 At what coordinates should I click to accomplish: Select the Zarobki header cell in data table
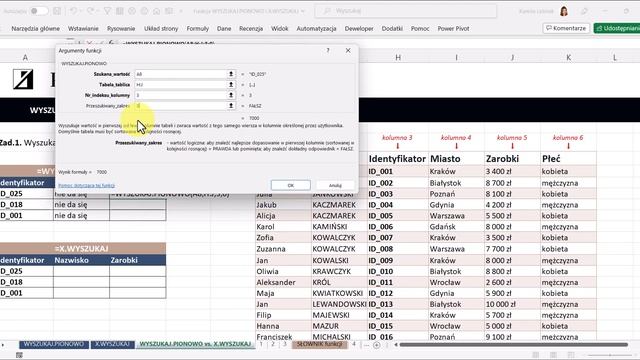tap(512, 159)
